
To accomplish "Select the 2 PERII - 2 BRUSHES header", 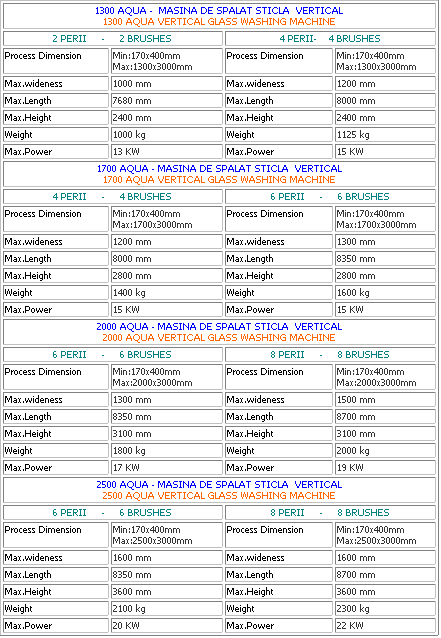I will [113, 39].
